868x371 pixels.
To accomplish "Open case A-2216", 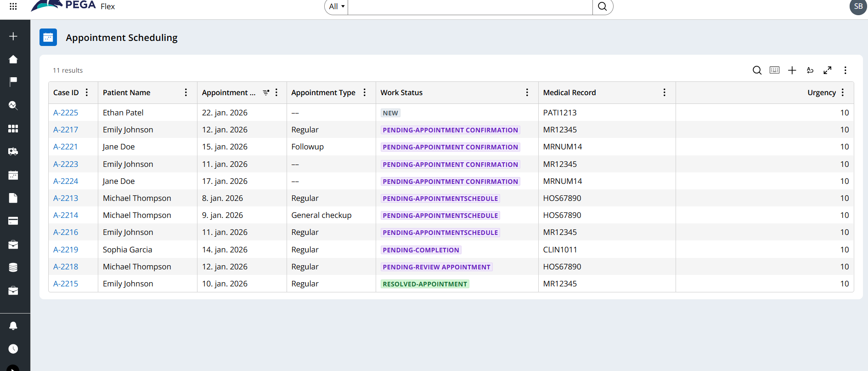I will click(66, 232).
